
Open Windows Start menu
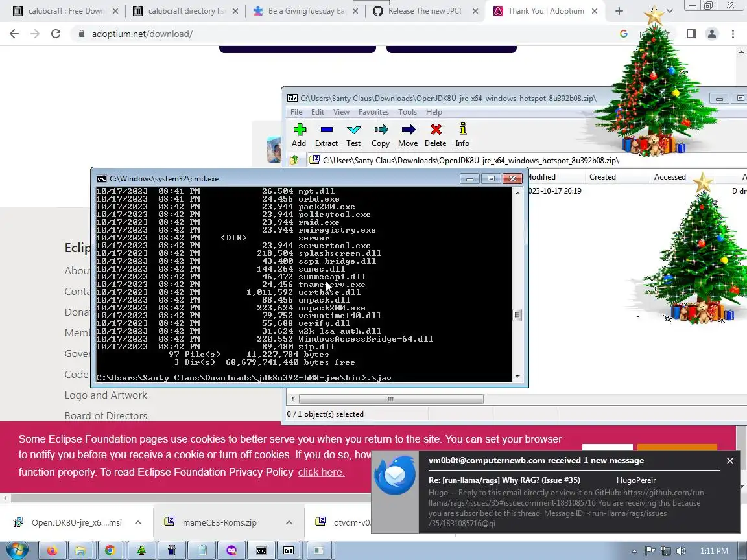click(17, 550)
